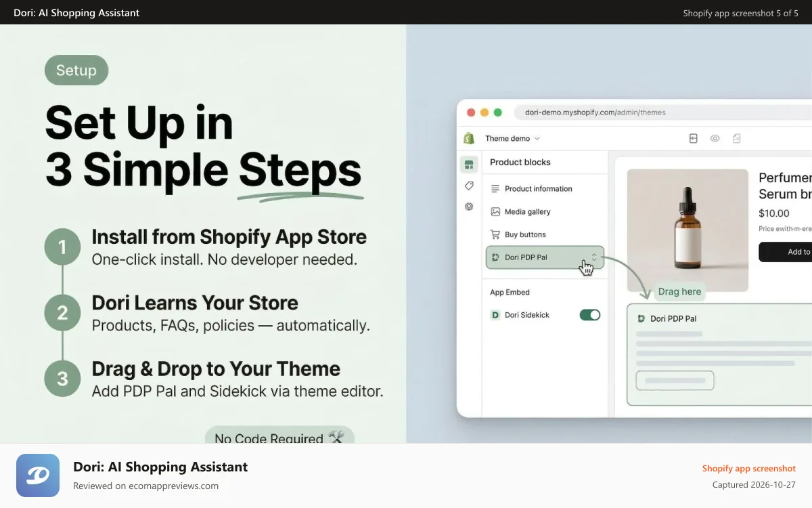The height and width of the screenshot is (508, 812).
Task: Click the lined icon beside Product information
Action: 495,189
